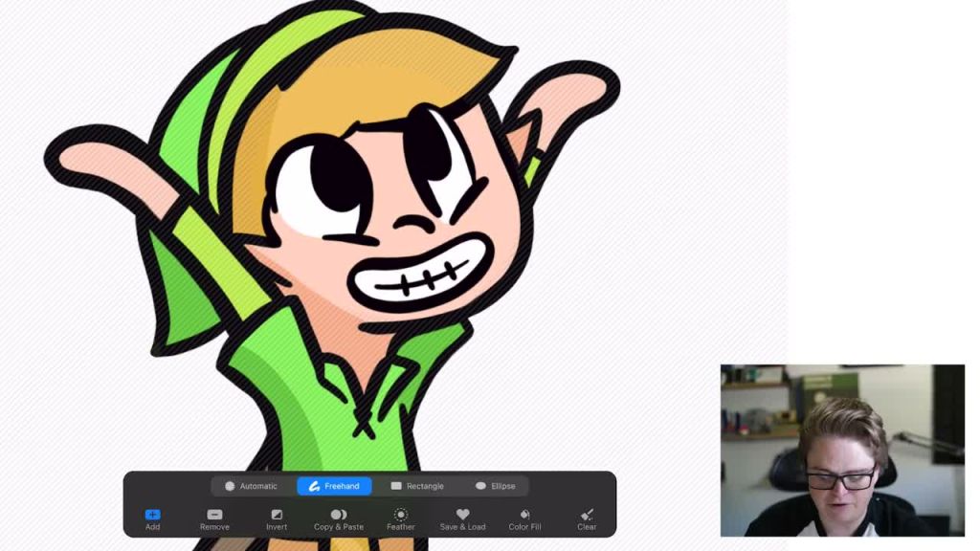Choose the Rectangle selection mode
Image resolution: width=980 pixels, height=551 pixels.
(x=417, y=486)
